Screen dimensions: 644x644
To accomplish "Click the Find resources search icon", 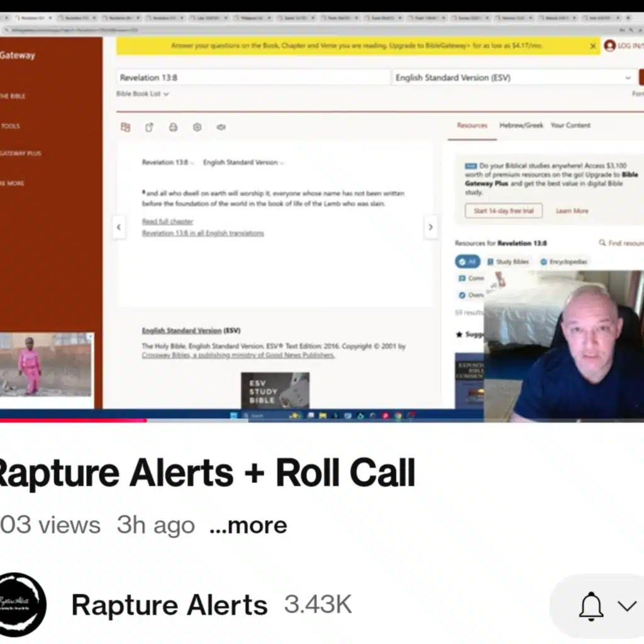I will 602,243.
